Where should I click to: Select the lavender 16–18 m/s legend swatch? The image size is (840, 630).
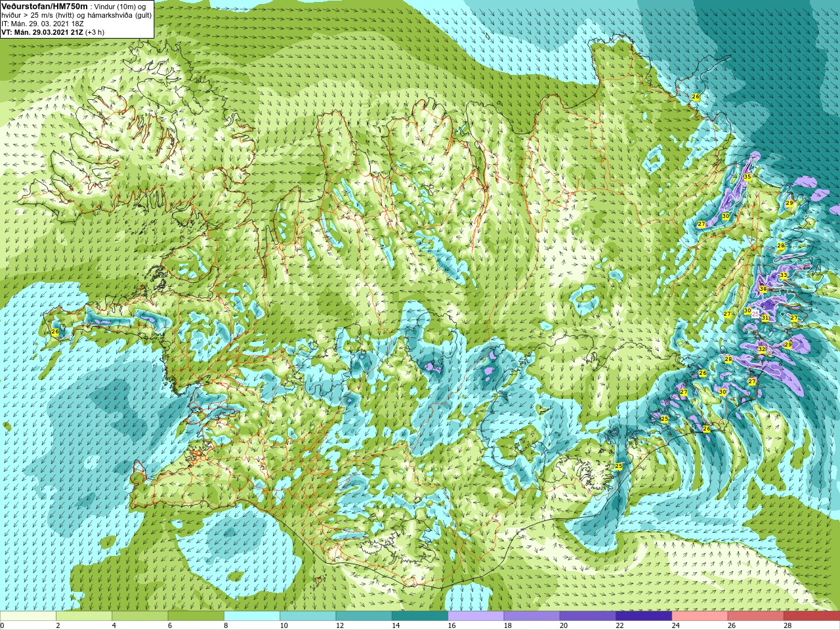476,616
